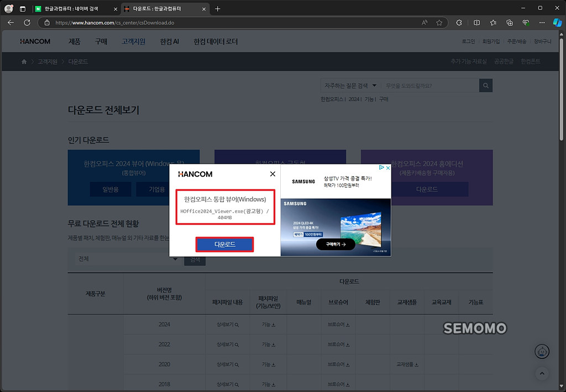Click the scroll-to-top arrow button

pos(542,374)
